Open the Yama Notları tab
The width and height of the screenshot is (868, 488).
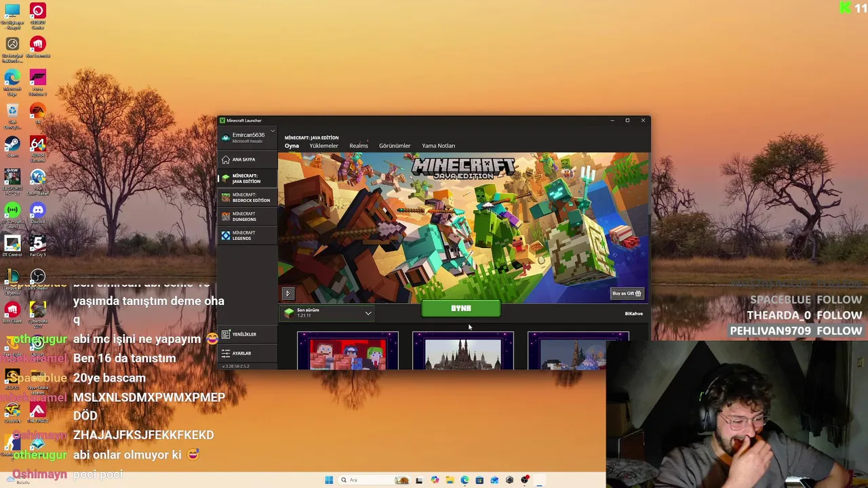[x=439, y=146]
